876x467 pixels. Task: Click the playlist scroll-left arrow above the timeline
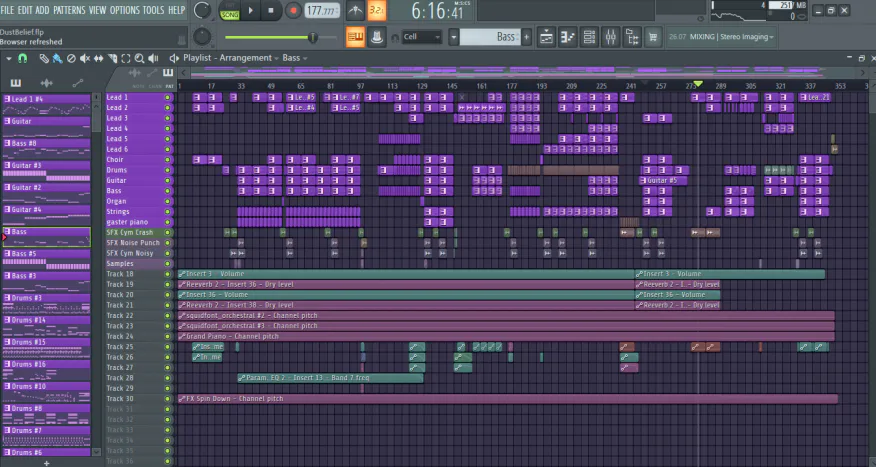184,73
